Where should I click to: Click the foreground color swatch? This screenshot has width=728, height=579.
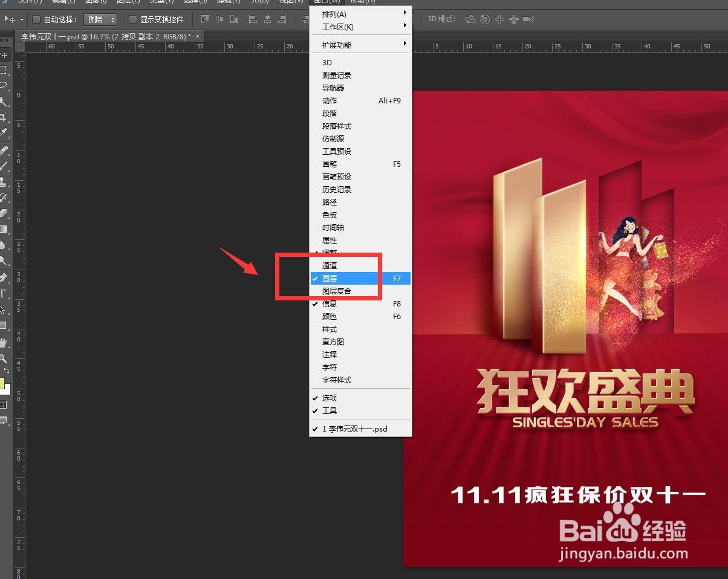[2, 384]
